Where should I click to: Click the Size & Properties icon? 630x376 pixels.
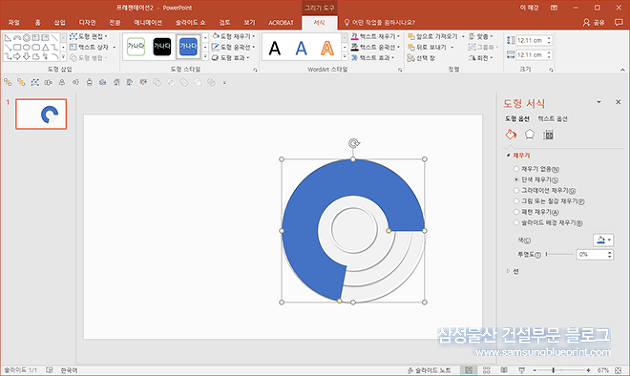coord(548,135)
